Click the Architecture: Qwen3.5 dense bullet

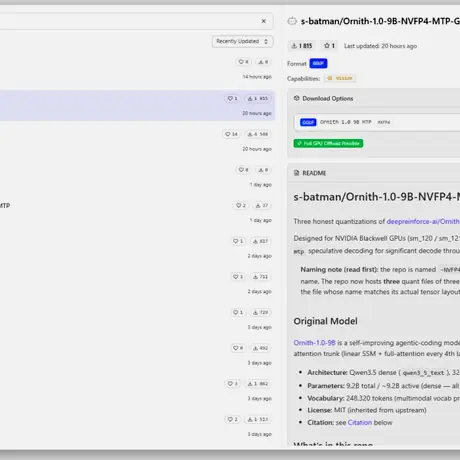click(383, 372)
